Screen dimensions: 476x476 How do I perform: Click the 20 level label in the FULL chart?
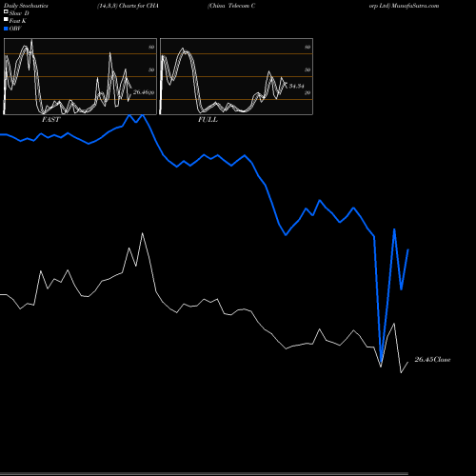point(307,92)
